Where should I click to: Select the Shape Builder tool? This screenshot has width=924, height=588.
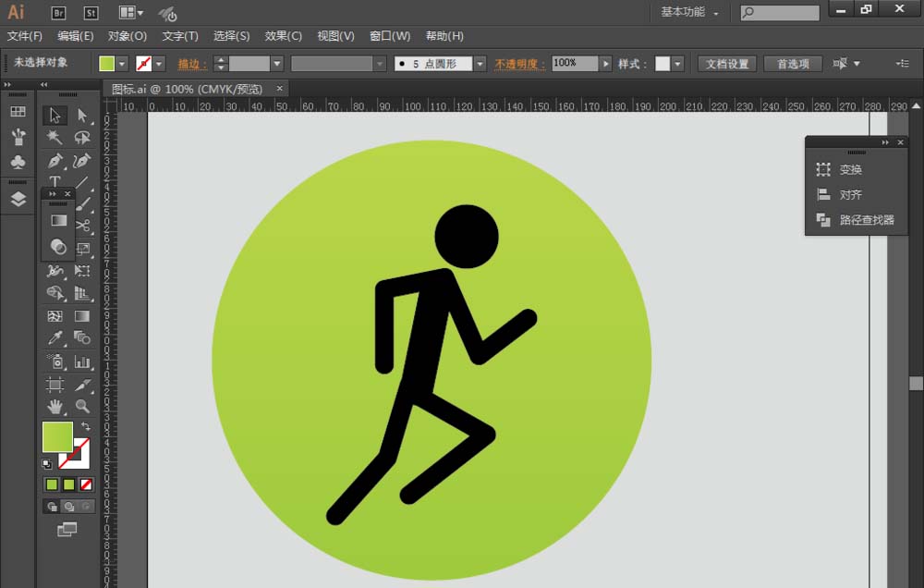pos(55,293)
